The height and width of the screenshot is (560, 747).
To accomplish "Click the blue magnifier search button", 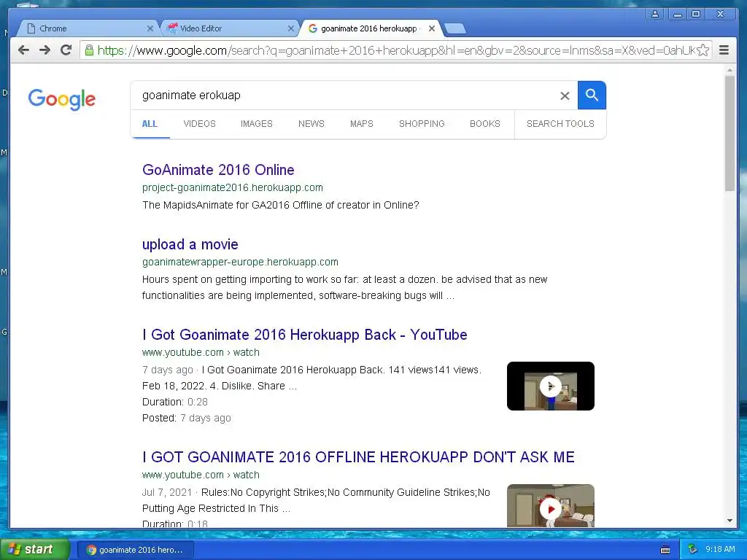I will click(x=592, y=96).
